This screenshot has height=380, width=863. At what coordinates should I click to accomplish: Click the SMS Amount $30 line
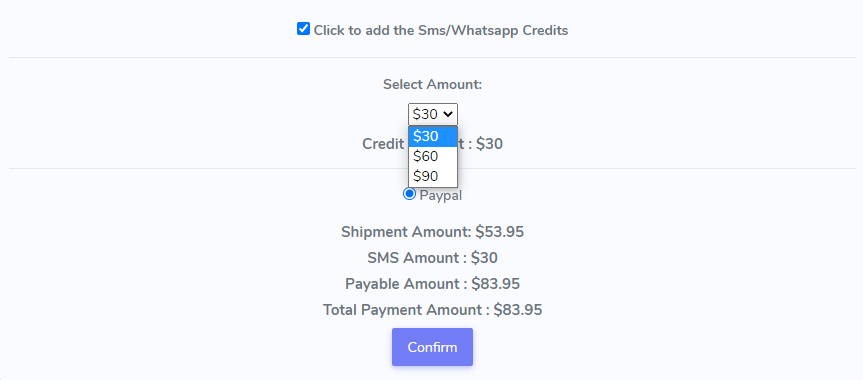tap(432, 258)
